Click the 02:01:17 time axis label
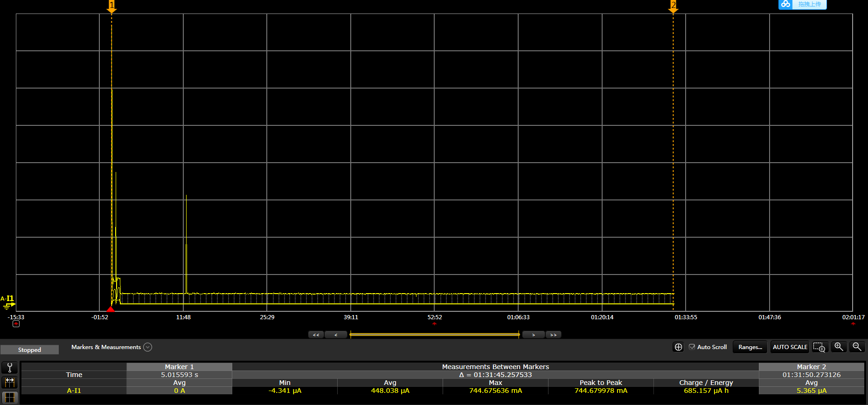This screenshot has width=868, height=405. pos(853,317)
